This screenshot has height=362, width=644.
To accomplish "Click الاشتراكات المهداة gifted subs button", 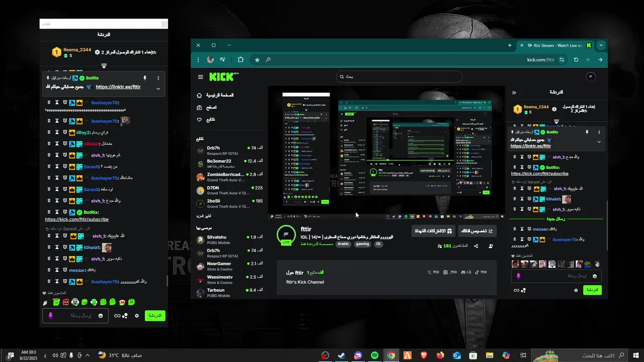I will tap(433, 231).
